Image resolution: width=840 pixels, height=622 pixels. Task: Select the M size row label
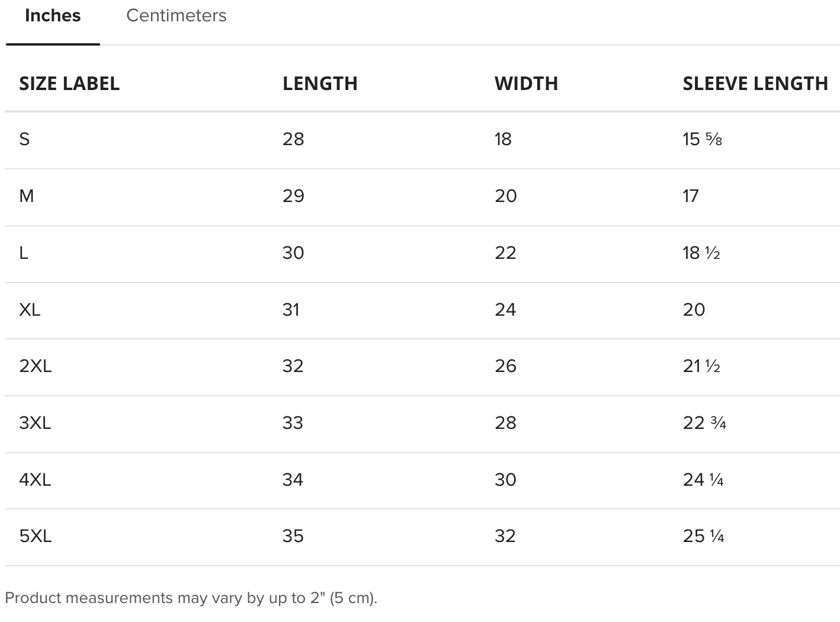[27, 196]
